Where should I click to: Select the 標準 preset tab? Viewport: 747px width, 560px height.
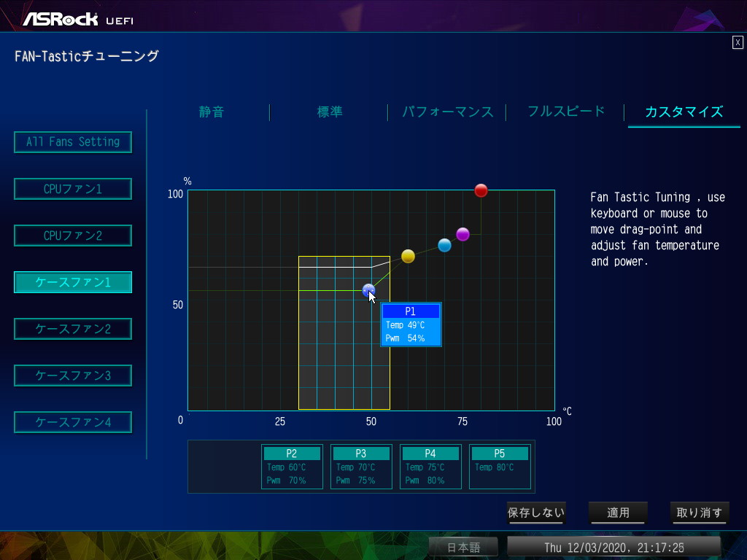[x=330, y=112]
